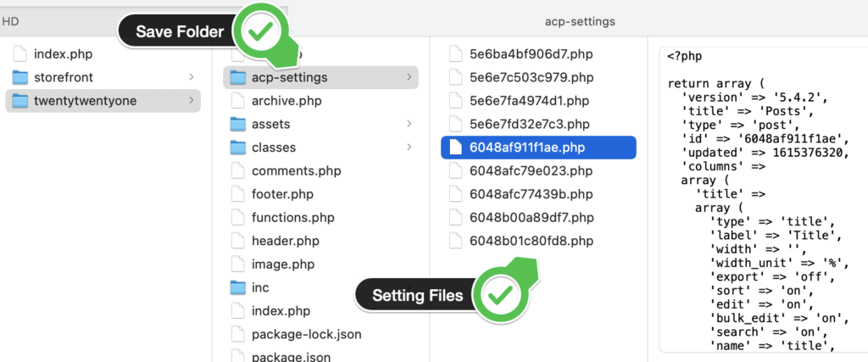Select the 5e6ba4bf906d7.php file
Image resolution: width=868 pixels, height=362 pixels.
click(x=530, y=54)
